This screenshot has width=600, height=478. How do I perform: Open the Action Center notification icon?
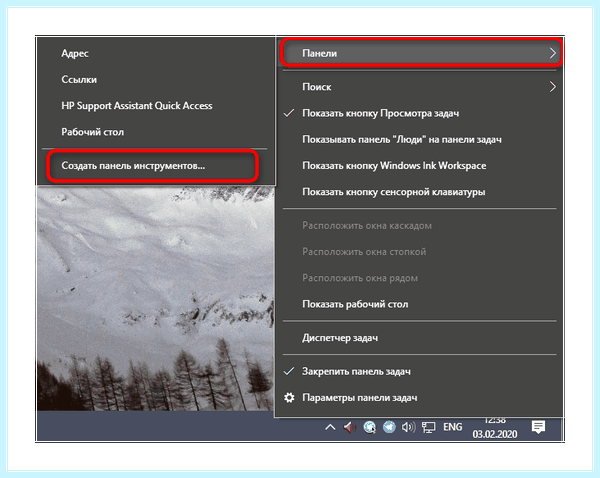[538, 427]
